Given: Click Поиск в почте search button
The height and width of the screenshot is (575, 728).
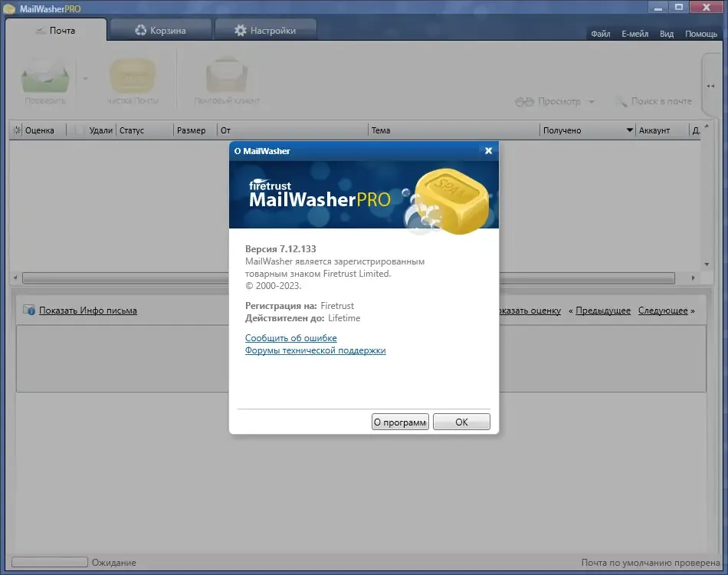Looking at the screenshot, I should click(x=653, y=101).
